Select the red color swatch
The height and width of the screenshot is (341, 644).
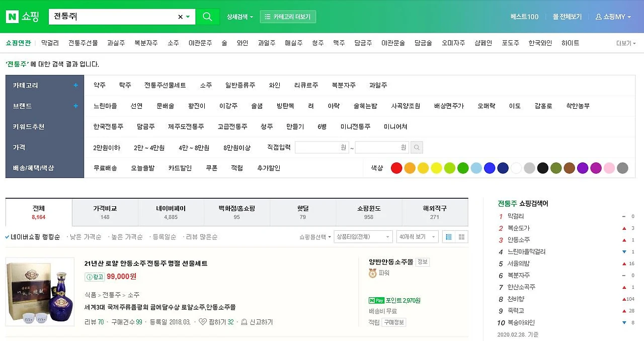[396, 168]
